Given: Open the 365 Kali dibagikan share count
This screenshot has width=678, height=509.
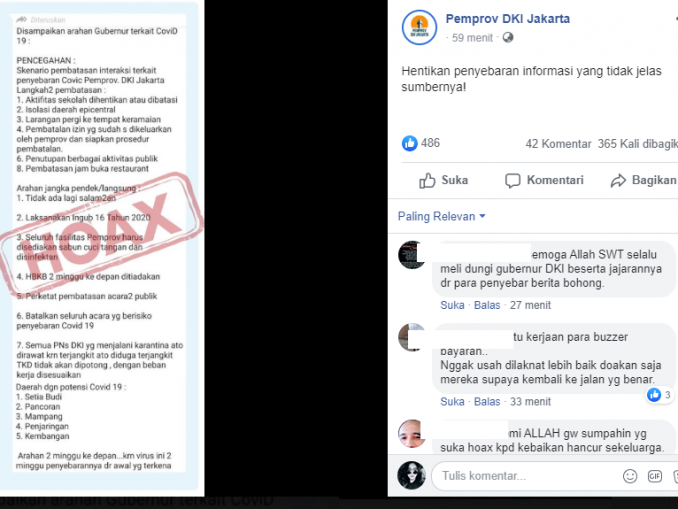Looking at the screenshot, I should [x=638, y=144].
